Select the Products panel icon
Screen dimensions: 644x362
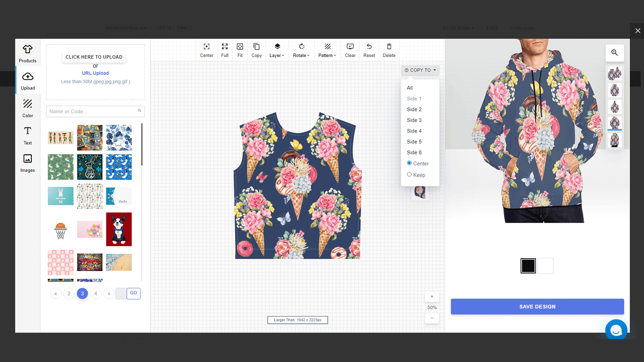pyautogui.click(x=27, y=53)
